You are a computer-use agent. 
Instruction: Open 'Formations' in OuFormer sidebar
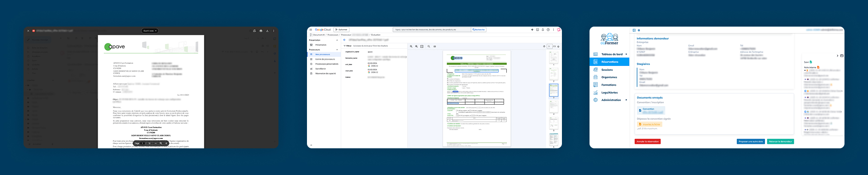pyautogui.click(x=609, y=85)
